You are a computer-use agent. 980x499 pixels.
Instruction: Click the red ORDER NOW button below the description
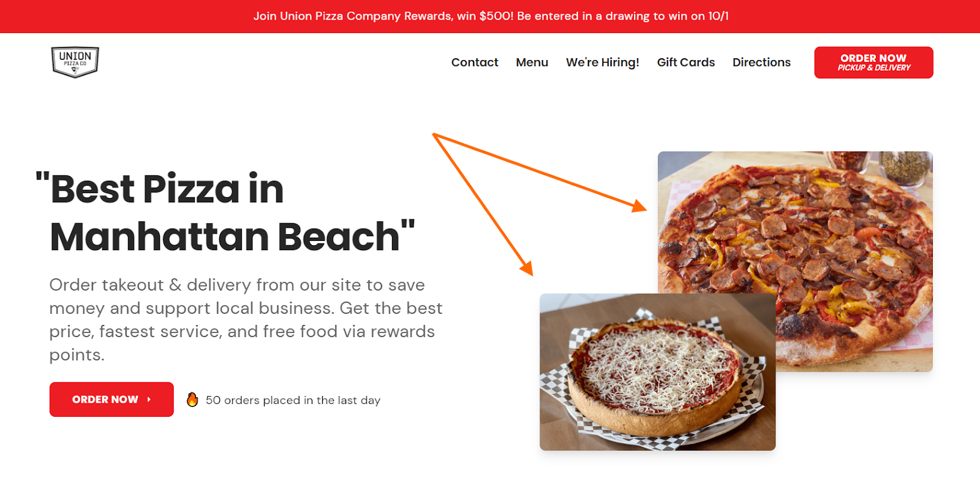[111, 400]
